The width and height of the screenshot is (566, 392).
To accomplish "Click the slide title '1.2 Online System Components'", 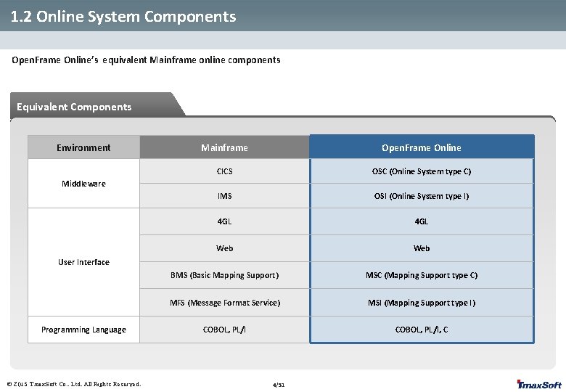I will 123,17.
